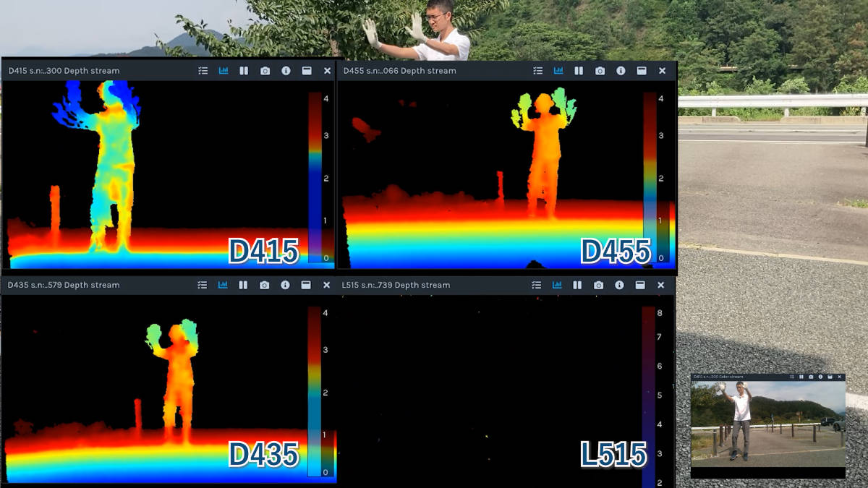Viewport: 868px width, 488px height.
Task: Show info for D435 depth stream
Action: 285,285
